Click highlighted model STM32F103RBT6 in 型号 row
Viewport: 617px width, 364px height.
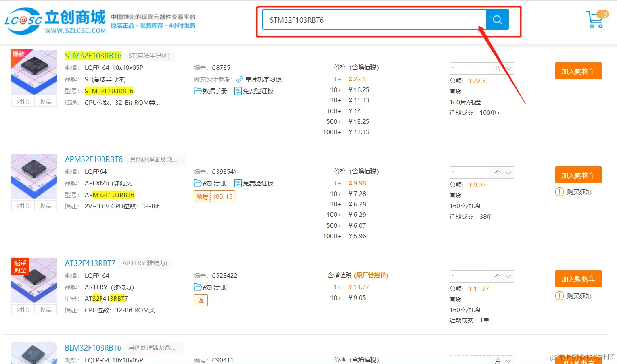109,91
